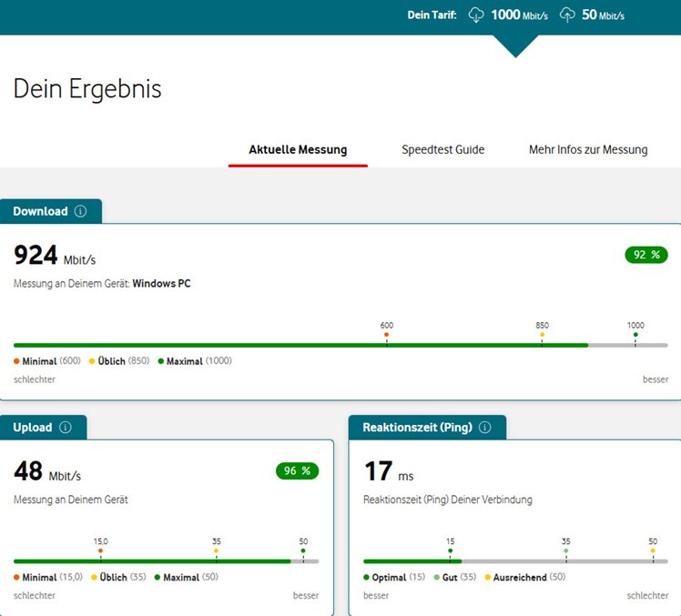The height and width of the screenshot is (616, 681).
Task: Click the 1000 maximal marker on download bar
Action: 635,335
